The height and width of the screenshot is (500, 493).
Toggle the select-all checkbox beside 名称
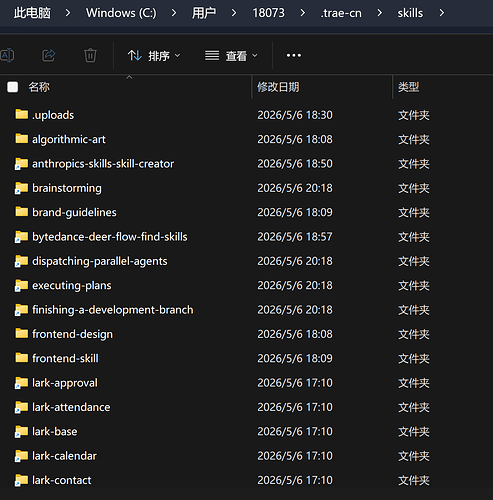13,87
